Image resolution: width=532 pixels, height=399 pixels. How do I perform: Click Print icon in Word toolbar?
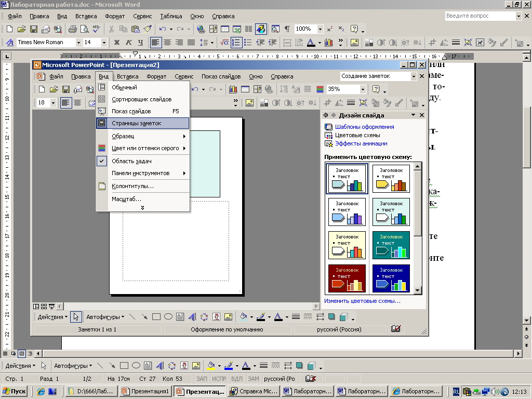coord(73,29)
